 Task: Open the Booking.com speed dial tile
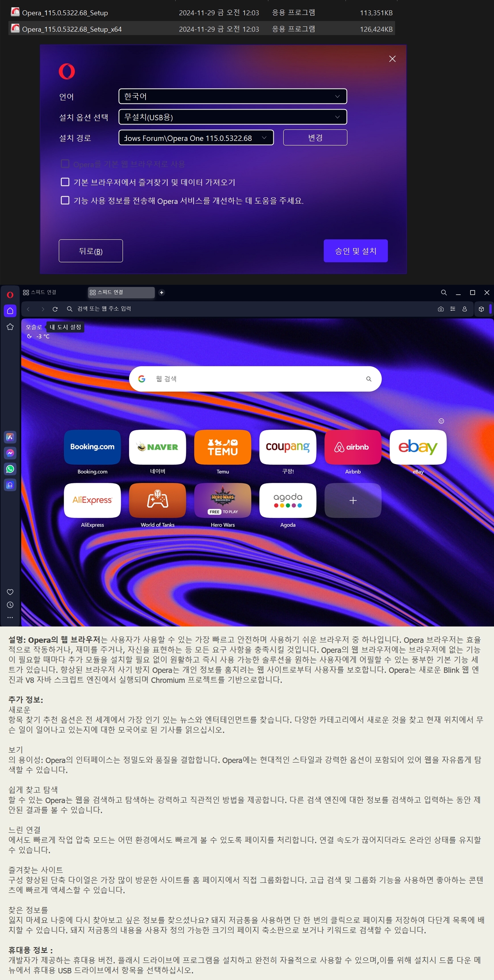(92, 447)
